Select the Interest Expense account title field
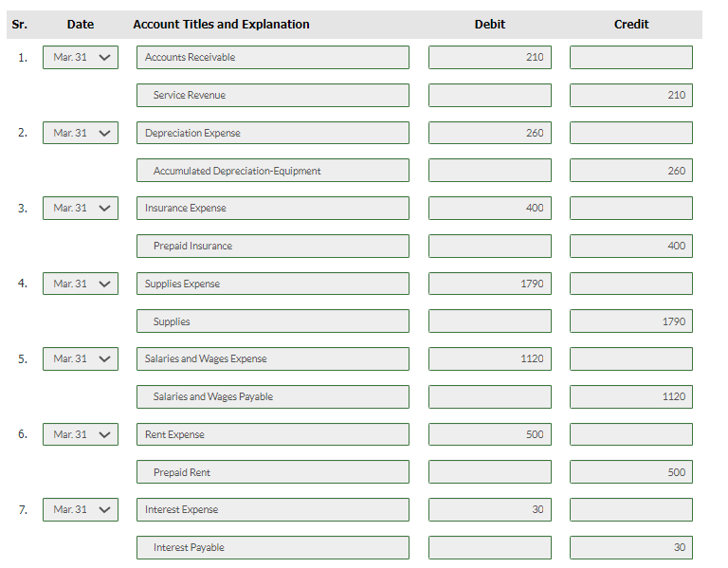728x568 pixels. [273, 509]
